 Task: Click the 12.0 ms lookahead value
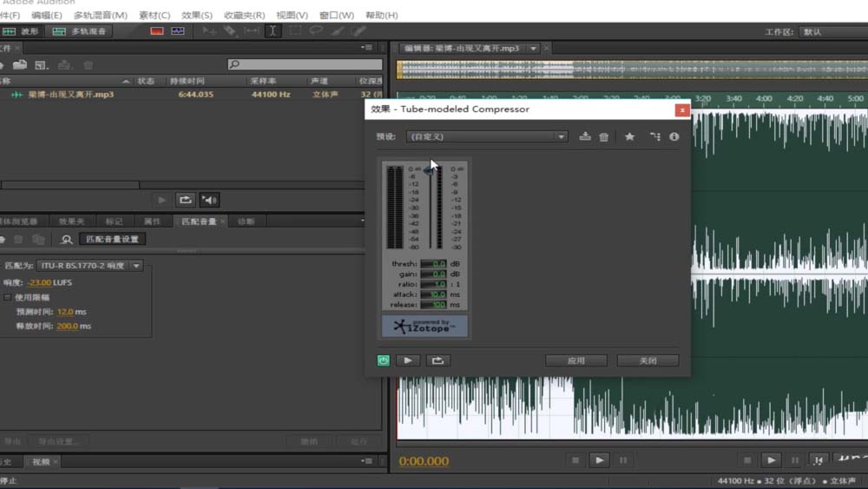coord(65,312)
